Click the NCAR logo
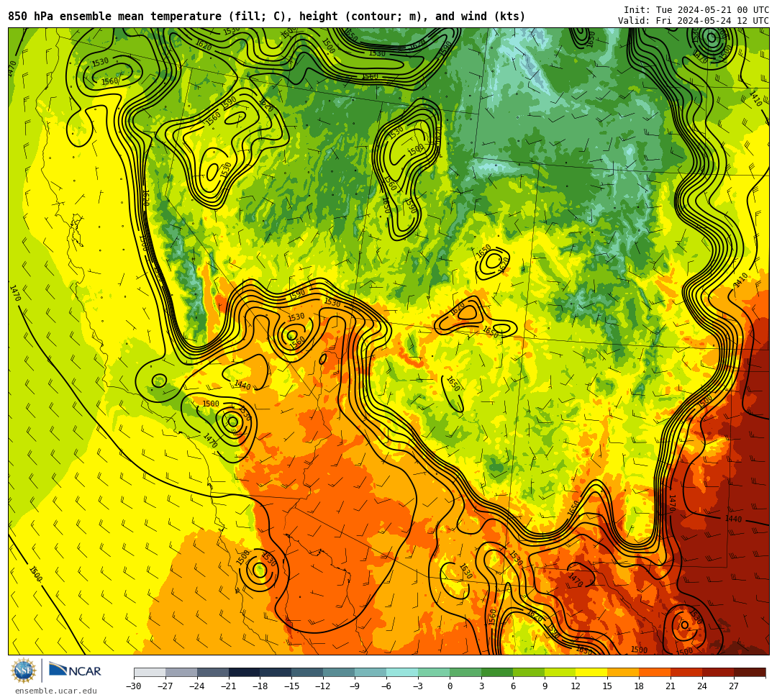 pyautogui.click(x=75, y=671)
